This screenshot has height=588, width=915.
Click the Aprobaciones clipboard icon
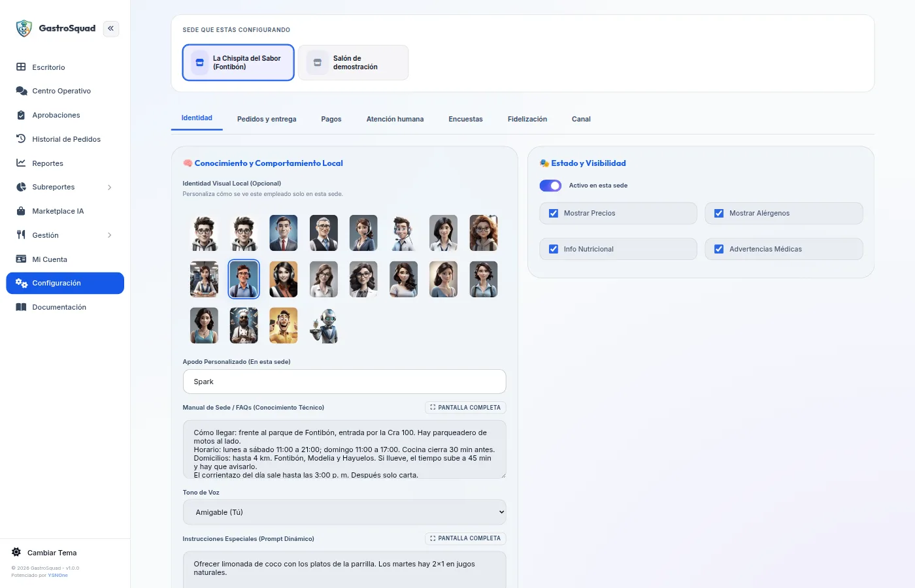pyautogui.click(x=21, y=115)
